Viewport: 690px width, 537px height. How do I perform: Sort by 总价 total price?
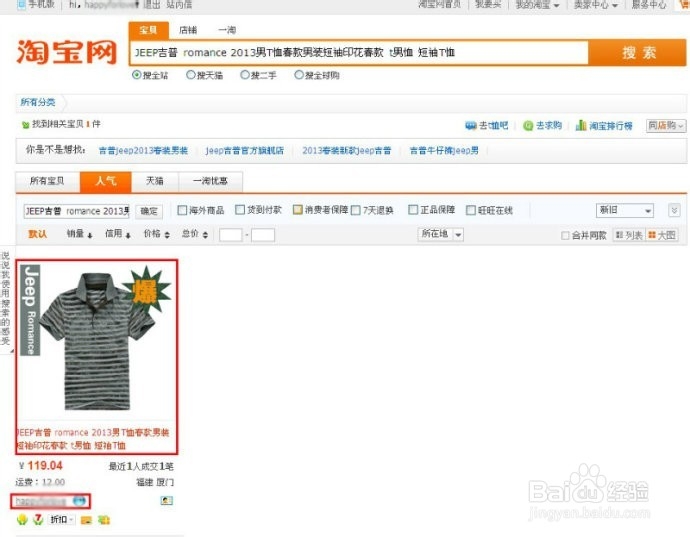point(195,234)
